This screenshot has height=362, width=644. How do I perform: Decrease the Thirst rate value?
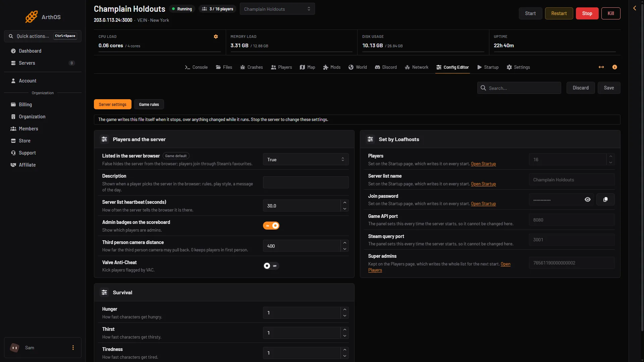(x=344, y=336)
